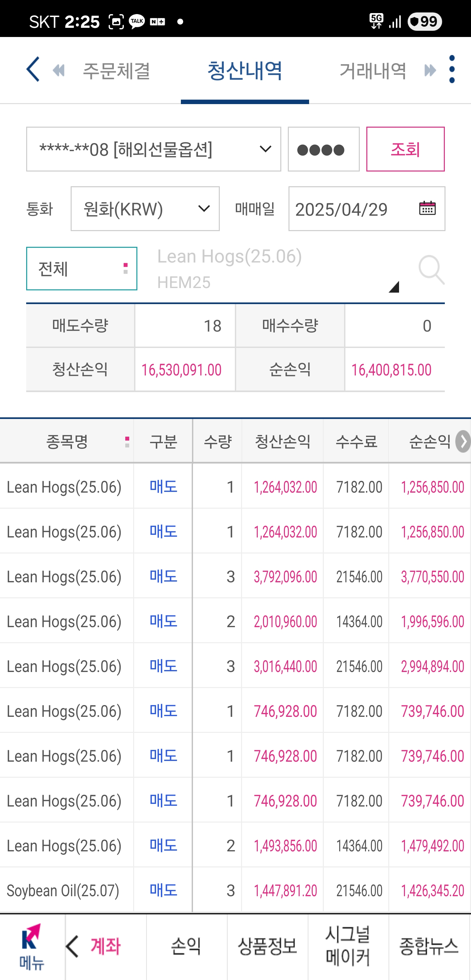Tap the 청산손익 column header
471x980 pixels.
283,441
